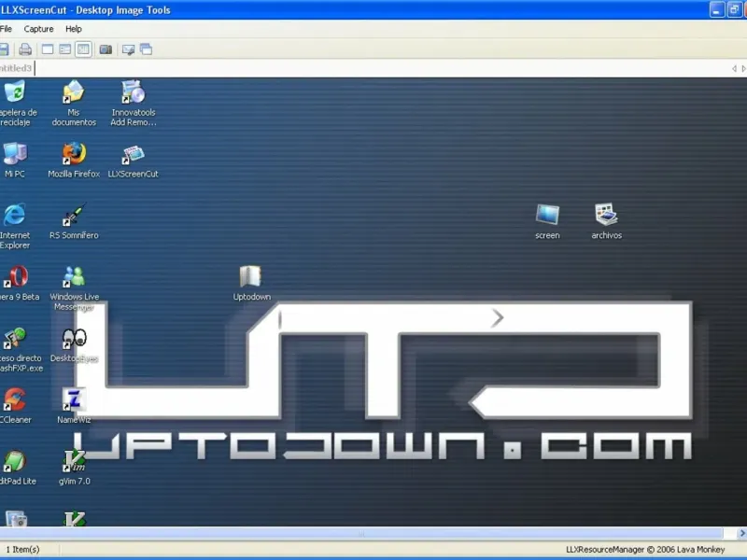Click the printer toolbar icon

(x=25, y=49)
